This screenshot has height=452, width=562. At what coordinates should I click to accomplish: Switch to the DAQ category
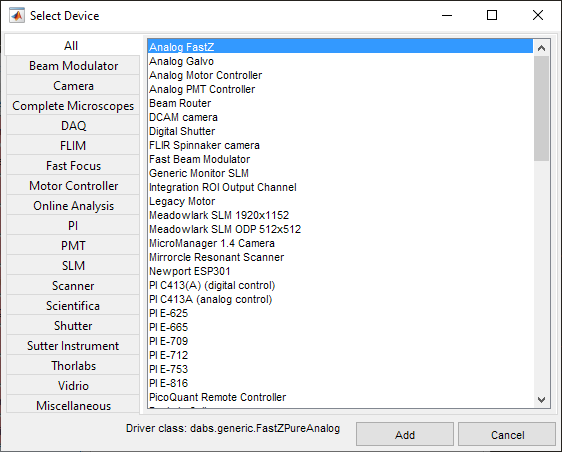click(73, 126)
